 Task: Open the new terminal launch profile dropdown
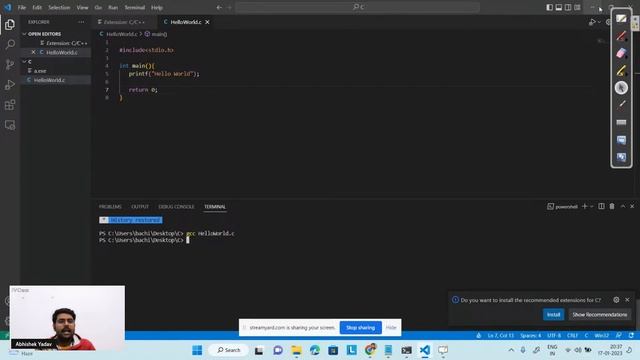click(x=591, y=207)
